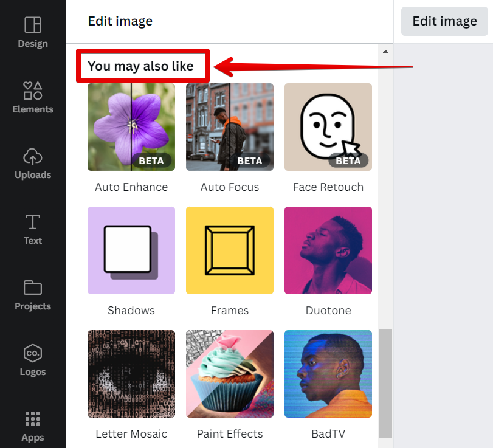Open the Design panel in sidebar

pyautogui.click(x=33, y=32)
